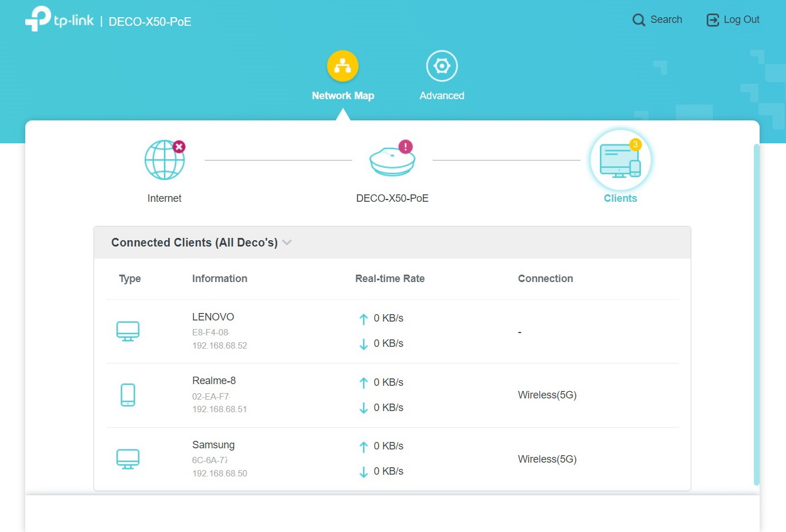
Task: Click the tp-link logo
Action: pyautogui.click(x=59, y=19)
